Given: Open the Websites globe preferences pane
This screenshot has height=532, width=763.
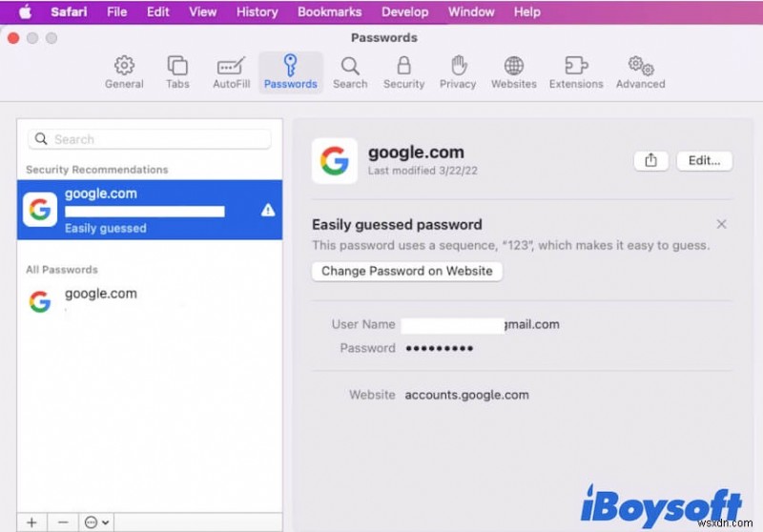Looking at the screenshot, I should click(513, 72).
